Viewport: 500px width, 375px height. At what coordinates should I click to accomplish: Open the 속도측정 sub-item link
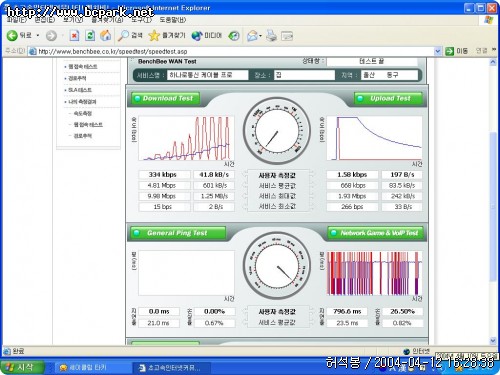82,113
